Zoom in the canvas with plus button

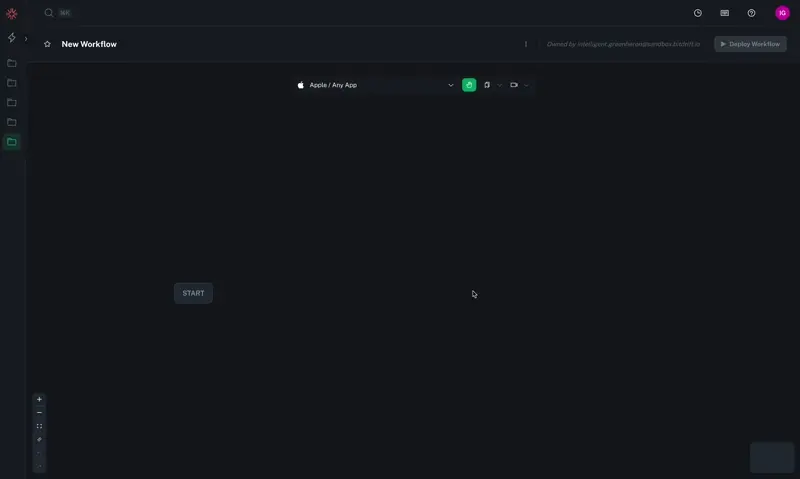pyautogui.click(x=39, y=399)
